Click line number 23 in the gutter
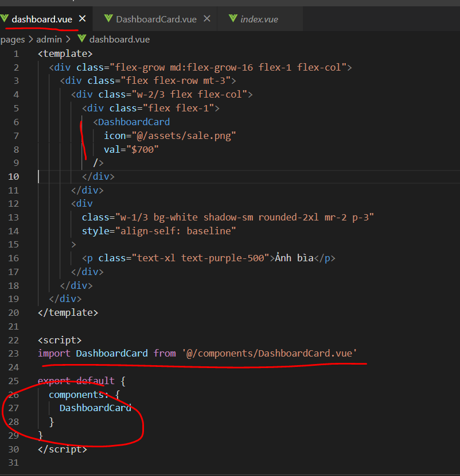 (13, 354)
